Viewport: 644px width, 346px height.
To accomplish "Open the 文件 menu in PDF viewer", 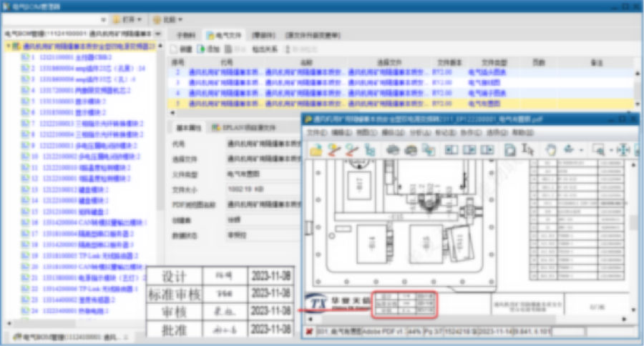I will coord(317,132).
